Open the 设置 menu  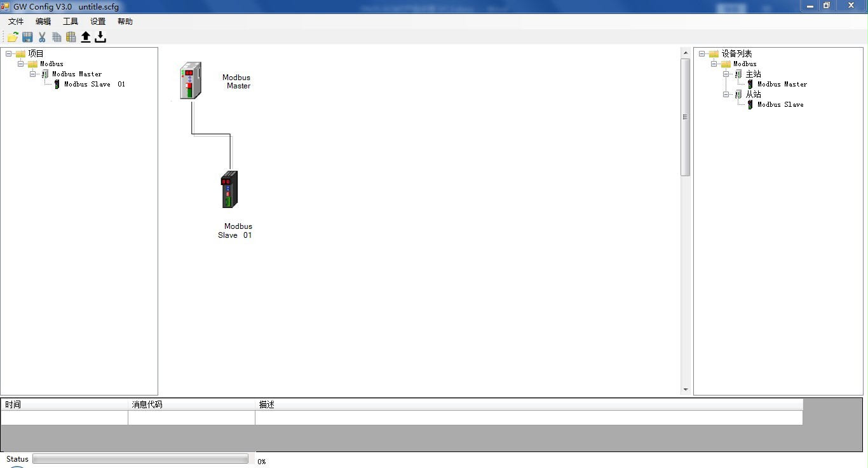click(x=98, y=22)
